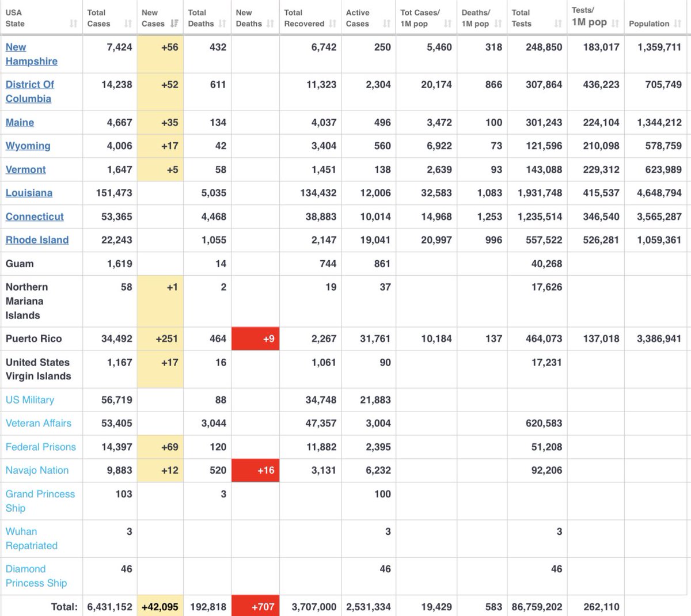The width and height of the screenshot is (691, 616).
Task: Sort by USA State column icon
Action: point(73,24)
